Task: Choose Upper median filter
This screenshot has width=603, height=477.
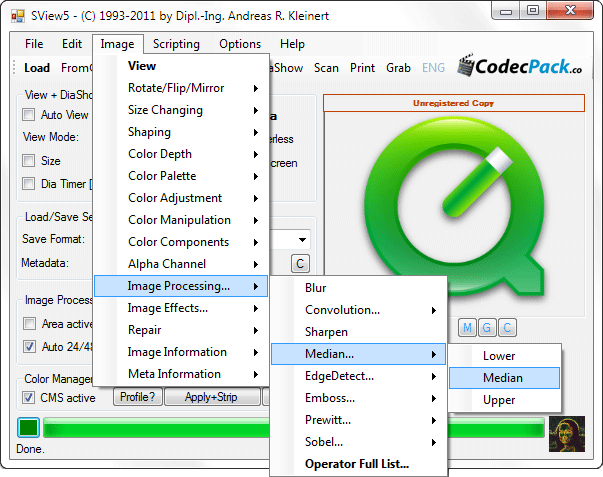Action: pos(504,400)
